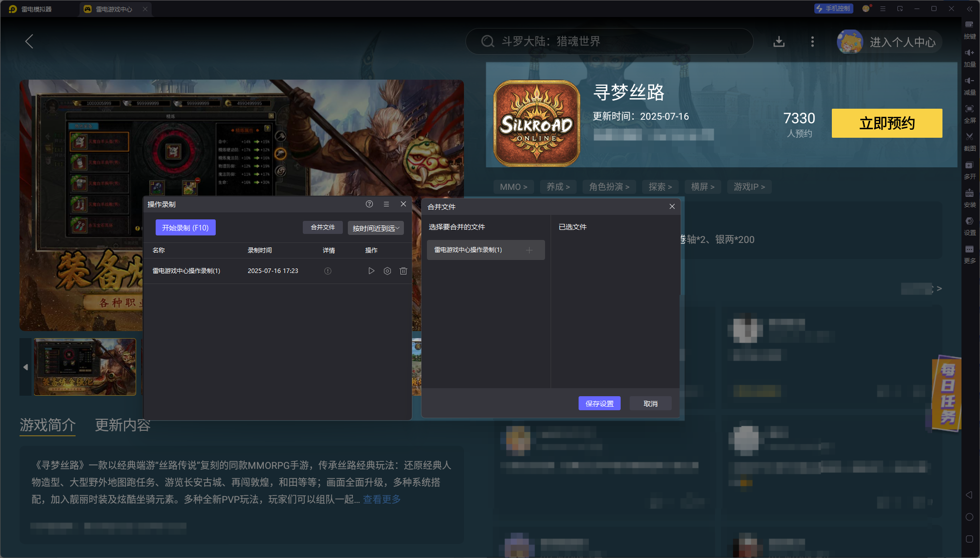The width and height of the screenshot is (980, 558).
Task: Click the Android recent apps square
Action: tap(969, 539)
